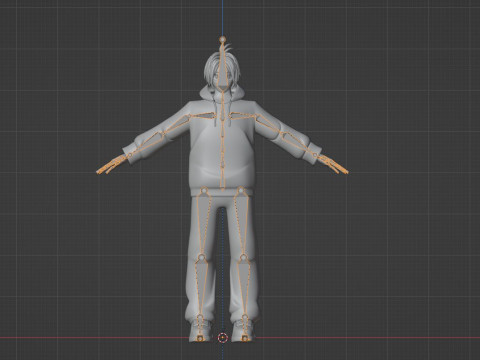
Task: Select the knee joint on the viewer's right
Action: (244, 258)
